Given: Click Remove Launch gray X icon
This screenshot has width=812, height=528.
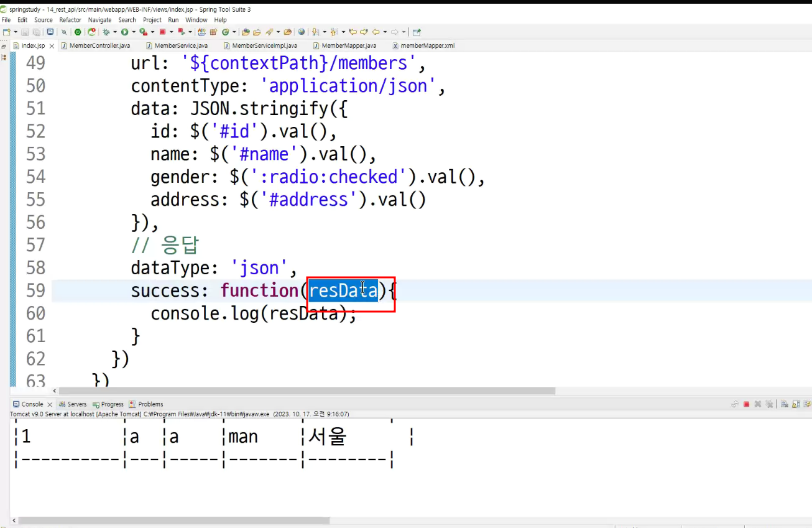Looking at the screenshot, I should [x=758, y=404].
